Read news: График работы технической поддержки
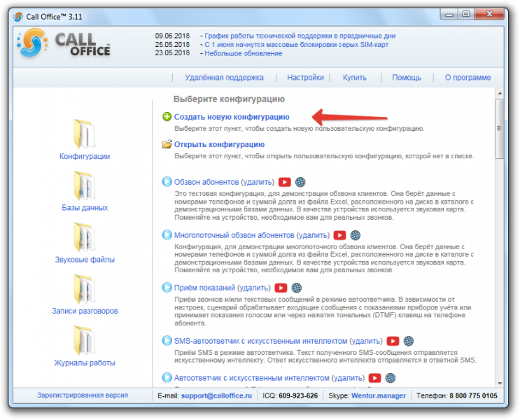 coord(300,36)
